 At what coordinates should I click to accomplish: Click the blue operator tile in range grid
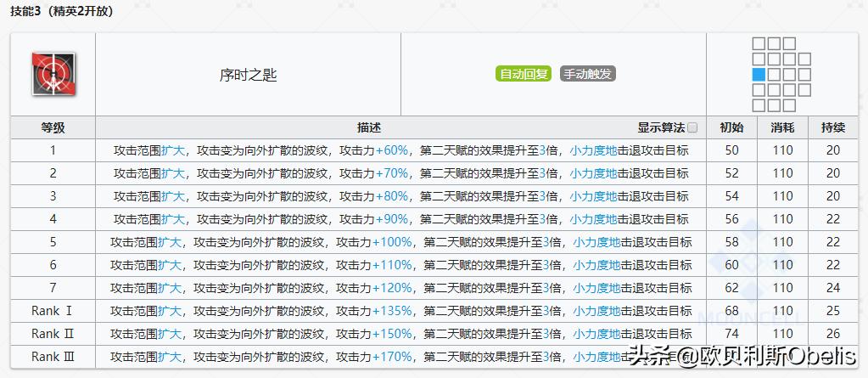pos(759,74)
